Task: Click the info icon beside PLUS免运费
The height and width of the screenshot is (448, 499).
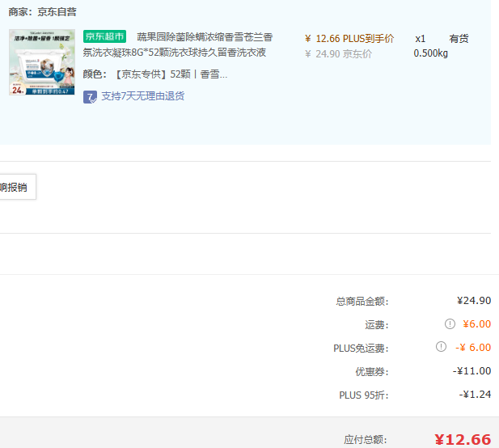Action: tap(441, 347)
